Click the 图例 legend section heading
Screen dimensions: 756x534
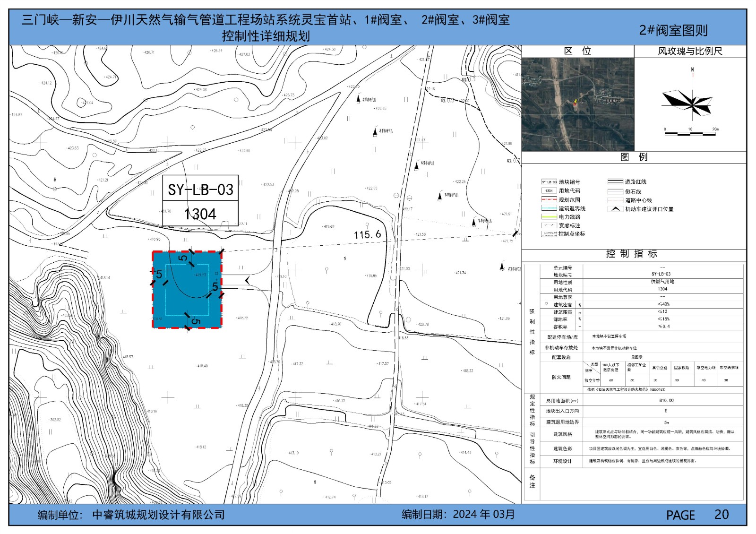coord(634,157)
